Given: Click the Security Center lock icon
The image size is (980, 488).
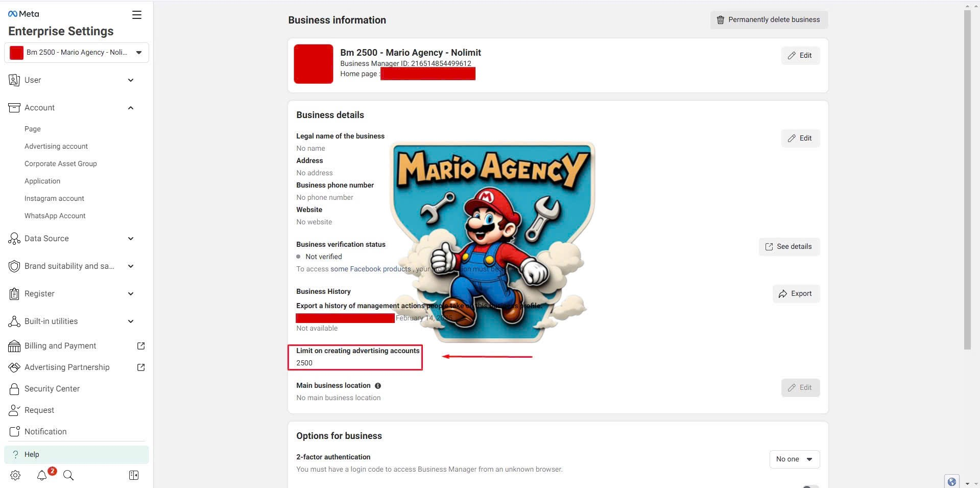Looking at the screenshot, I should (14, 389).
